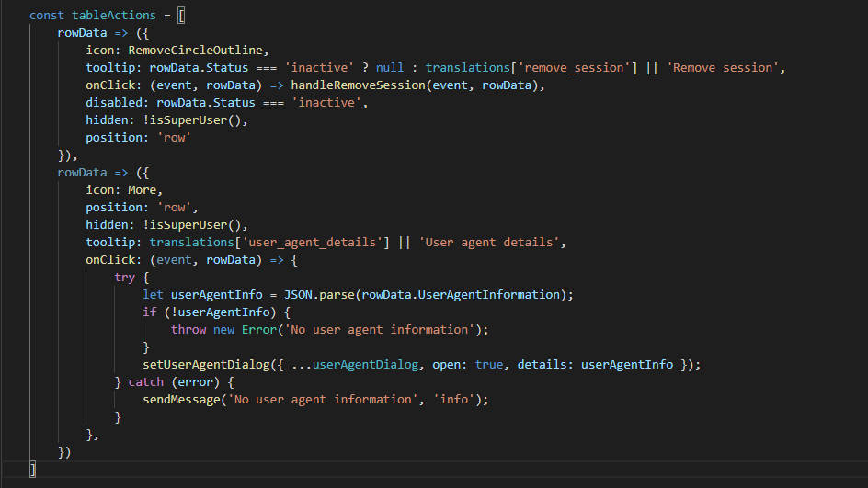Click the true value after open

[x=489, y=365]
